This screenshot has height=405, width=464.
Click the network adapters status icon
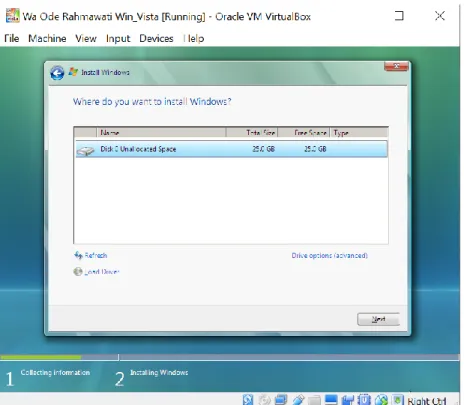tap(281, 400)
